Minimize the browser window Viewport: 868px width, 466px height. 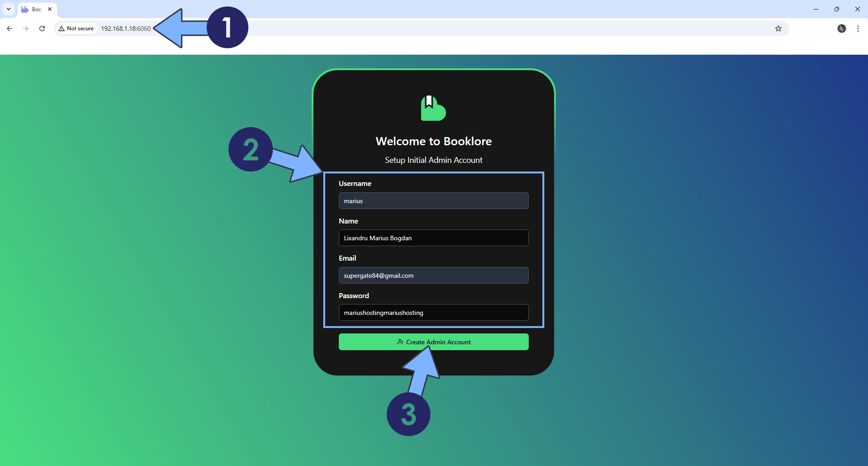[x=816, y=9]
